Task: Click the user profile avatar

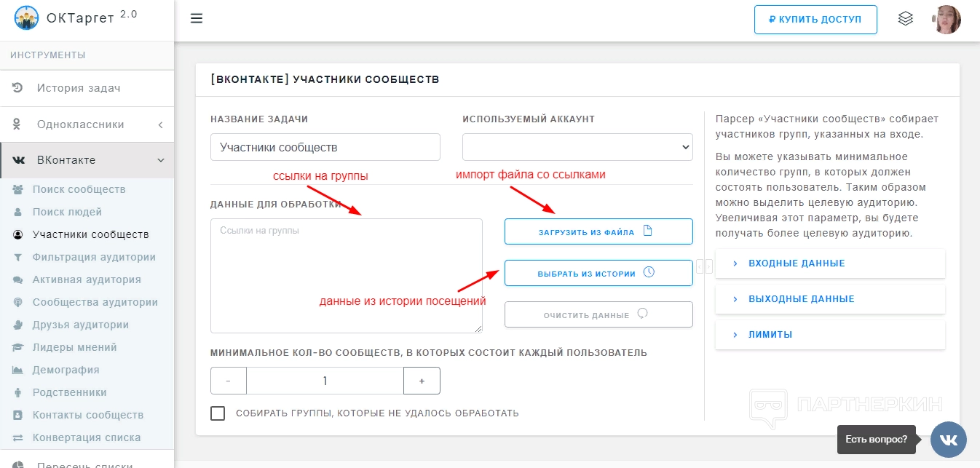Action: coord(946,20)
